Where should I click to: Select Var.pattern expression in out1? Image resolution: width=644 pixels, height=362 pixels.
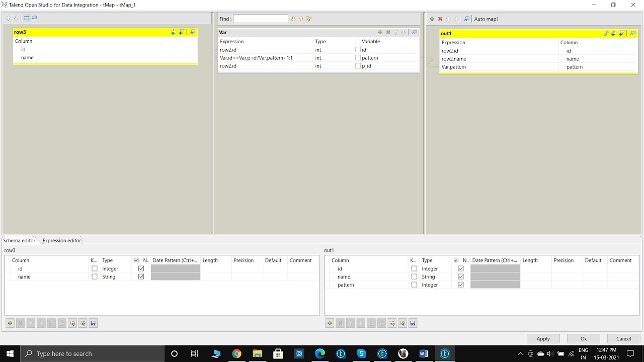pyautogui.click(x=499, y=67)
